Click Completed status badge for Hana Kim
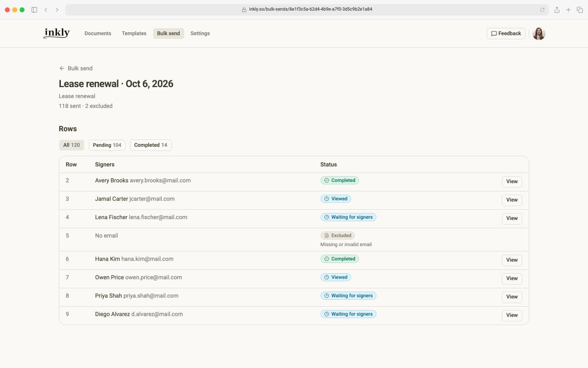The width and height of the screenshot is (588, 368). [340, 259]
